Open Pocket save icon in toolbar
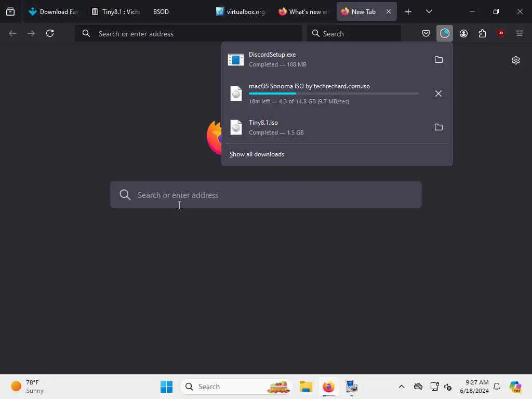This screenshot has width=532, height=399. coord(426,33)
